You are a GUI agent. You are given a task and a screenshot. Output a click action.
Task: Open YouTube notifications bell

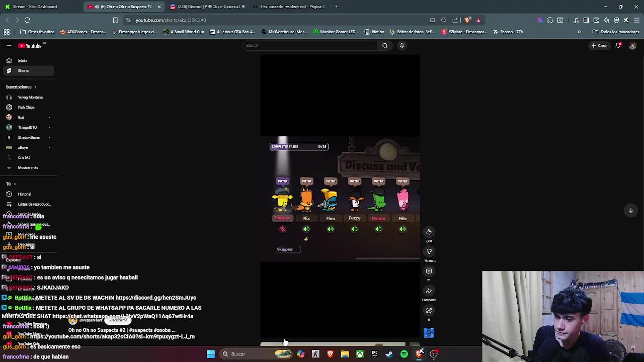(618, 46)
